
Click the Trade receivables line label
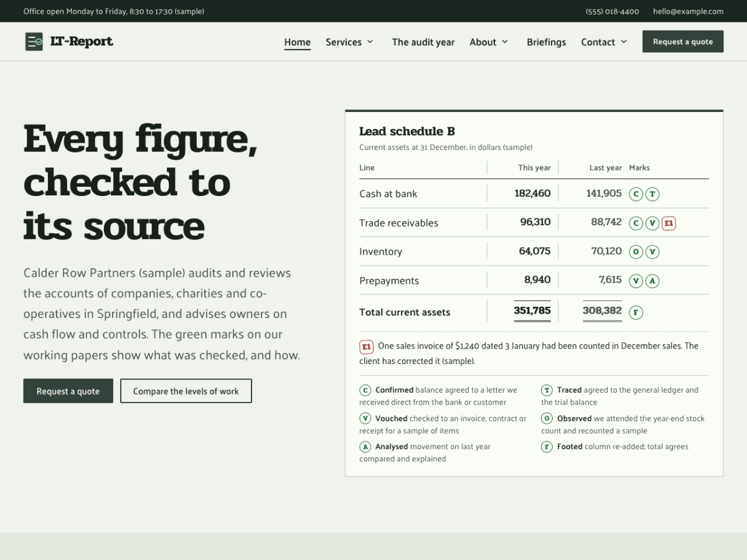point(398,223)
